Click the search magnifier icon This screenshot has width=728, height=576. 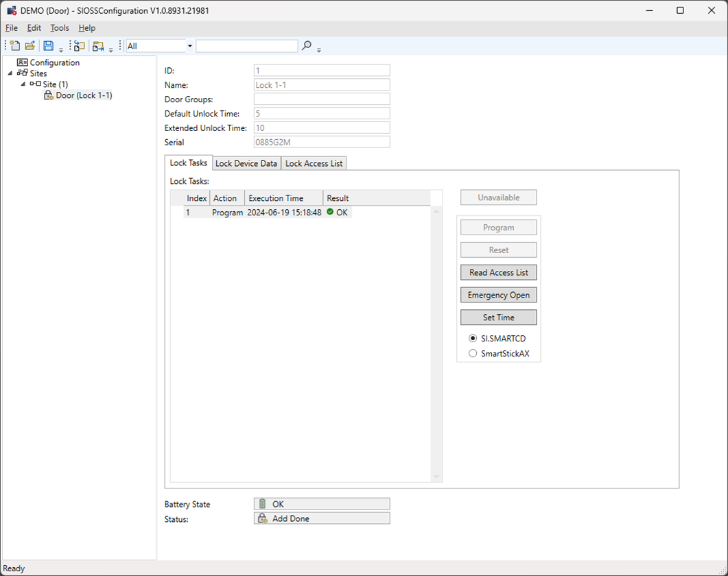pos(307,46)
